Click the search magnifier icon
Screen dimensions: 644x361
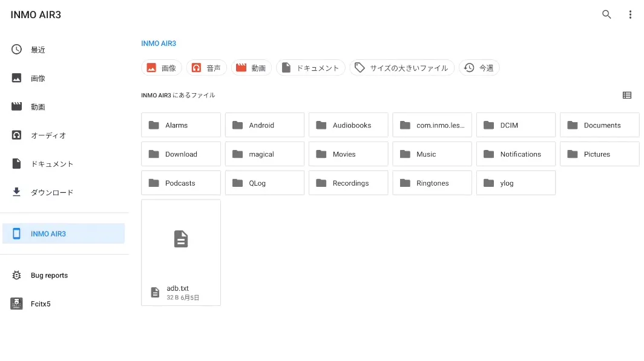[606, 15]
